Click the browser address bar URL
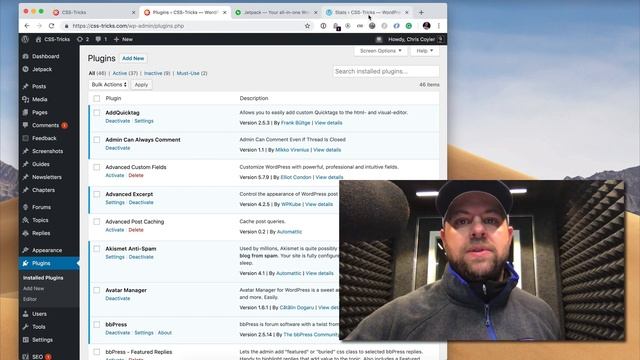This screenshot has height=360, width=640. [128, 26]
